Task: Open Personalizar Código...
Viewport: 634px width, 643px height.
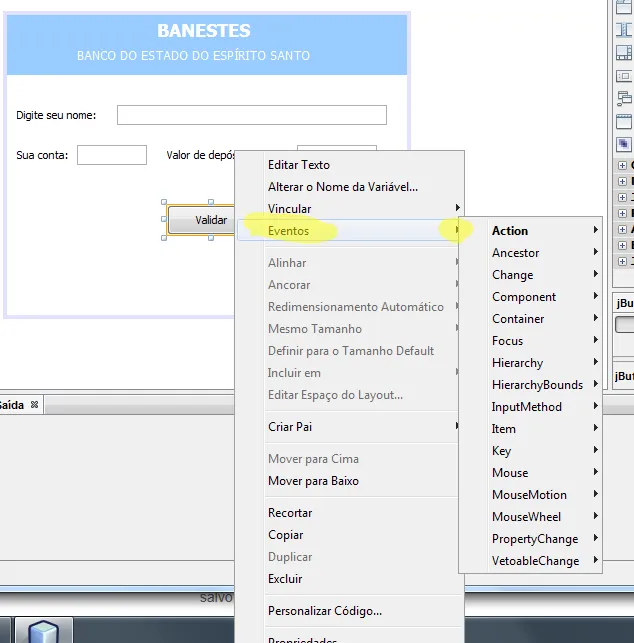Action: tap(350, 611)
